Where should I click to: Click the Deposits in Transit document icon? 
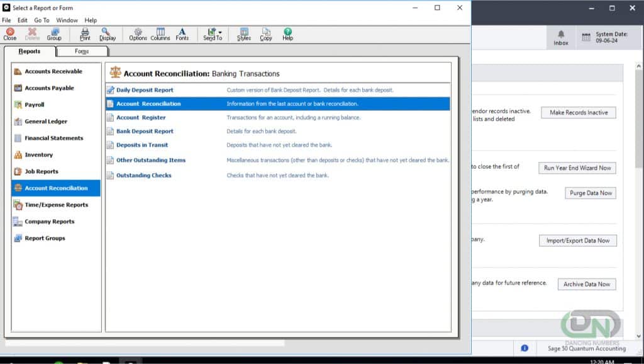(110, 145)
